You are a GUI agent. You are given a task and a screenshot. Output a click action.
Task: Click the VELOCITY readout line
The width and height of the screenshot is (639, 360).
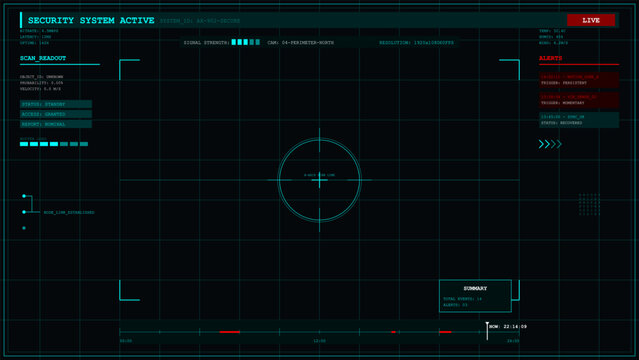point(40,89)
